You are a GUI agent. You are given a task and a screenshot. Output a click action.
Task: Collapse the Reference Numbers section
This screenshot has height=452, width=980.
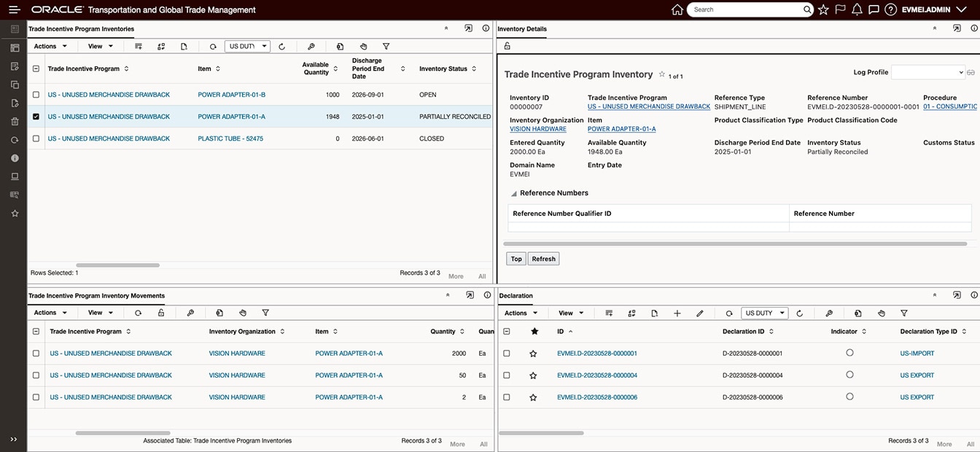513,193
